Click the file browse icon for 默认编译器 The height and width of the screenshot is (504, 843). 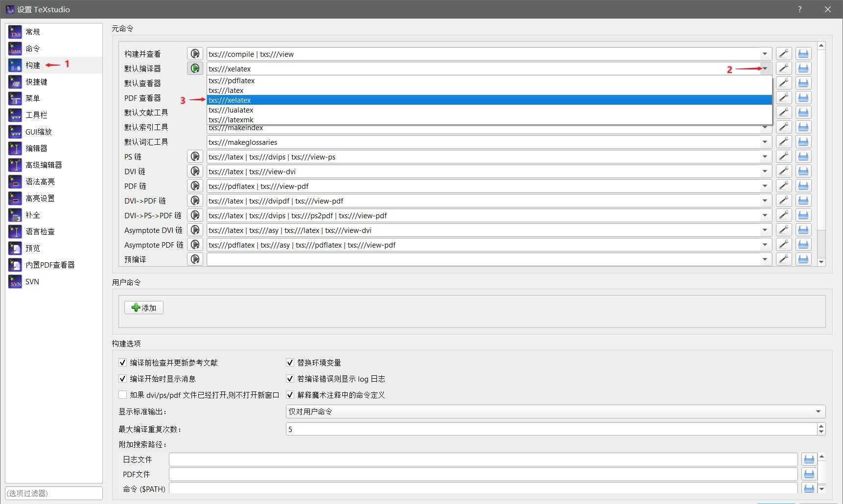pyautogui.click(x=803, y=69)
